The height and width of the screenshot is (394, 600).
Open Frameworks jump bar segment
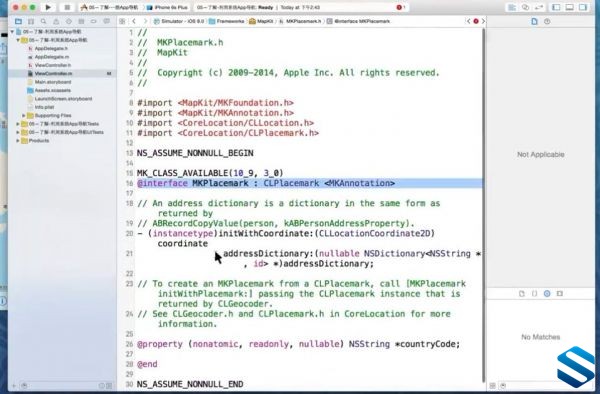click(x=227, y=21)
